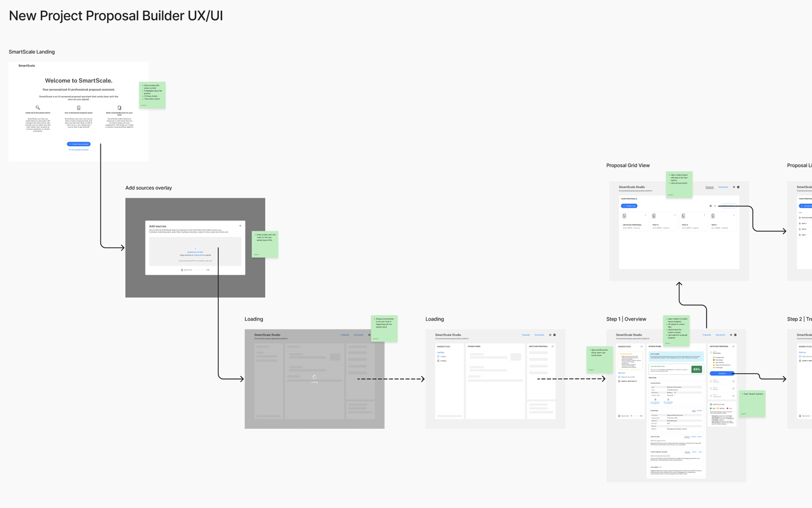Click profile avatar in Proposal Grid View header
Image resolution: width=812 pixels, height=508 pixels.
(x=738, y=187)
